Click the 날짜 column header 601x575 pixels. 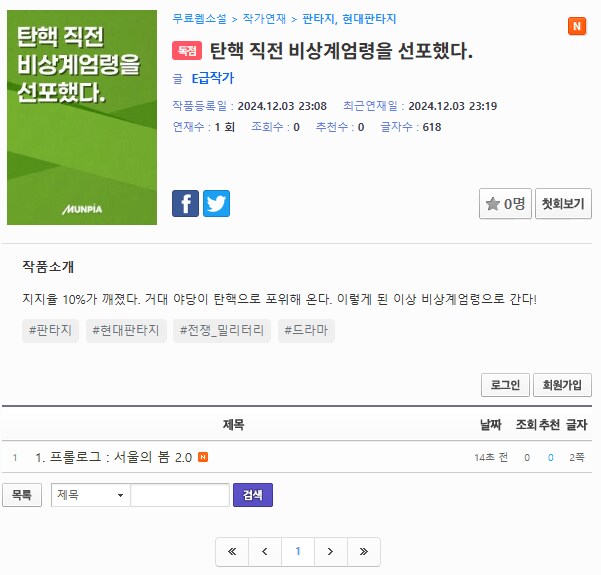pyautogui.click(x=491, y=424)
